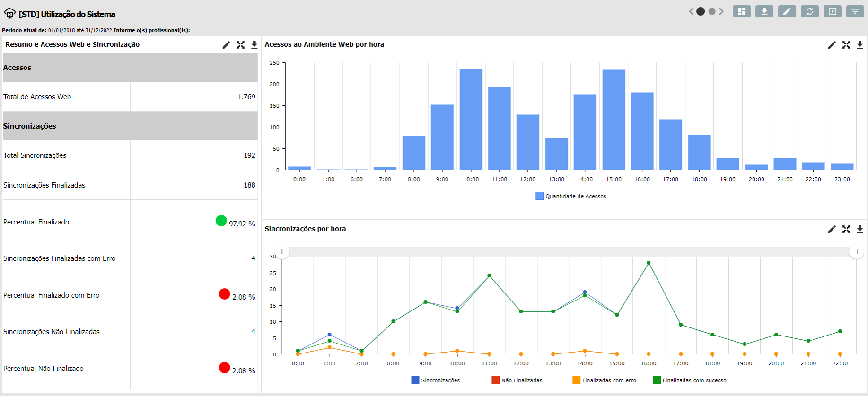Download the Resumo e Acessos Web panel
Viewport: 868px width, 396px height.
[254, 45]
